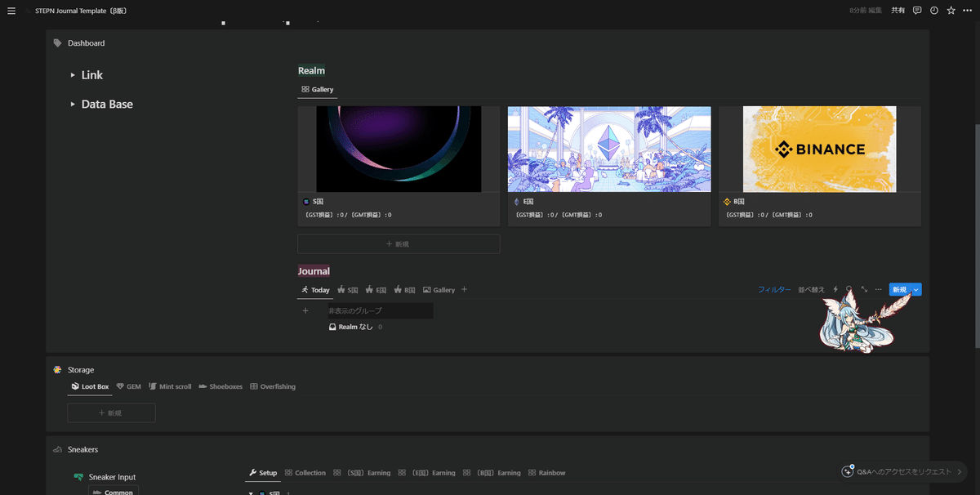Switch to the B国 Journal tab
Screen dimensions: 980x495
coord(404,290)
